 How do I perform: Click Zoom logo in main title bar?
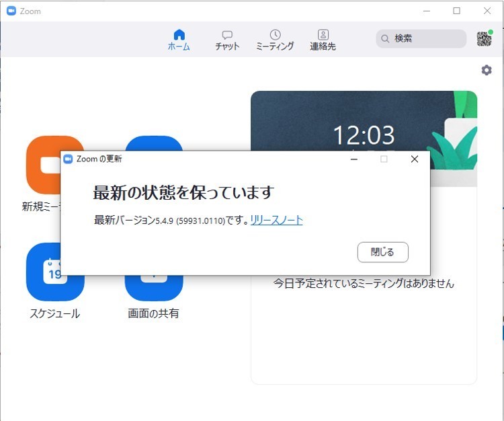pos(11,11)
